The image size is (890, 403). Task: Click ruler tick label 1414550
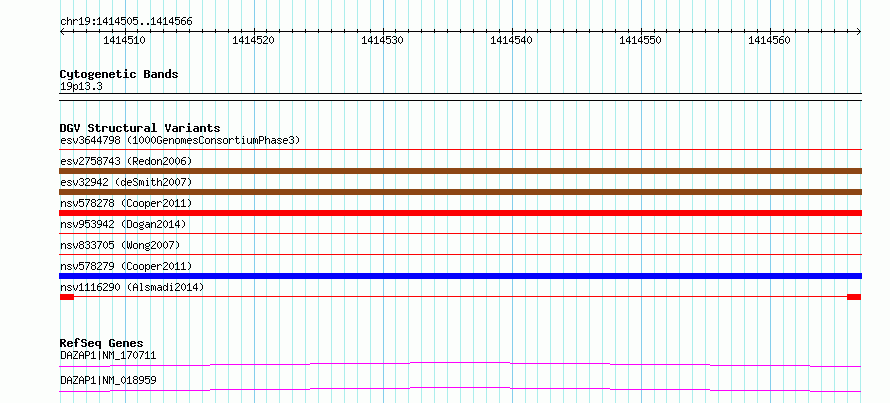click(x=640, y=40)
